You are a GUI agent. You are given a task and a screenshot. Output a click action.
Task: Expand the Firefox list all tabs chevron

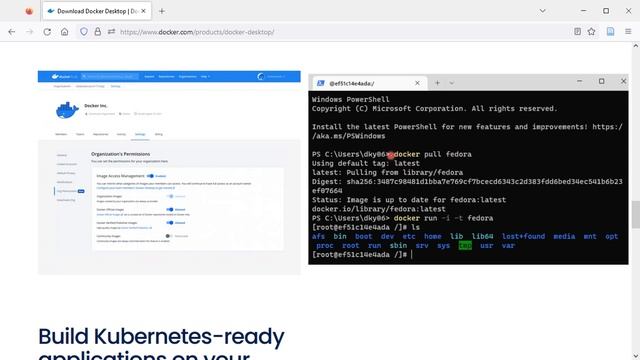pos(542,11)
